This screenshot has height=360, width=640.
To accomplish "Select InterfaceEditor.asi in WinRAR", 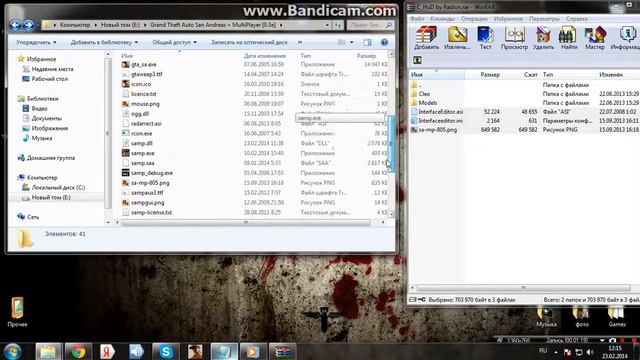I will (440, 112).
